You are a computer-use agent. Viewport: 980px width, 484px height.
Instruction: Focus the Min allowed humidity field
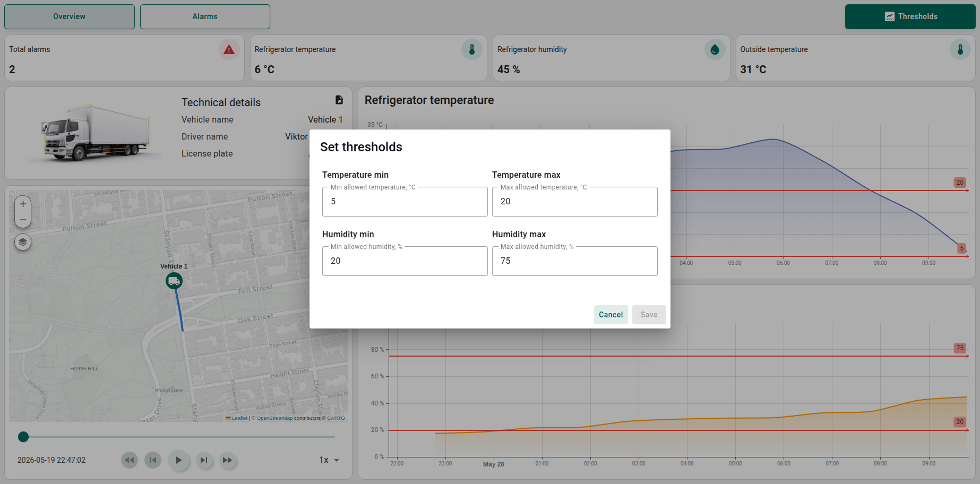pos(405,261)
